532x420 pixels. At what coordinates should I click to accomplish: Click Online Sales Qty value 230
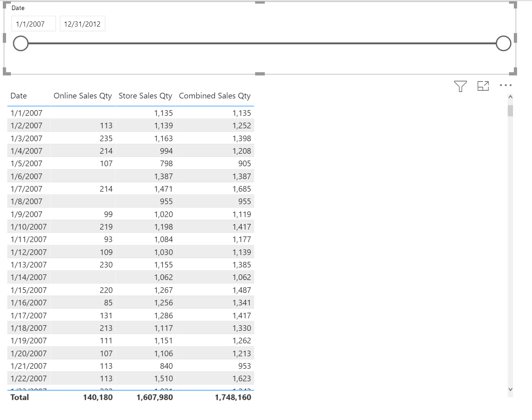coord(106,265)
